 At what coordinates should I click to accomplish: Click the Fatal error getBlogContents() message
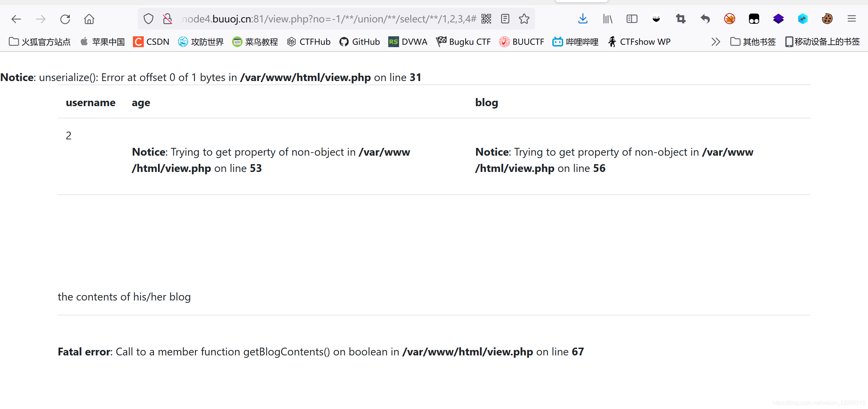(x=321, y=352)
